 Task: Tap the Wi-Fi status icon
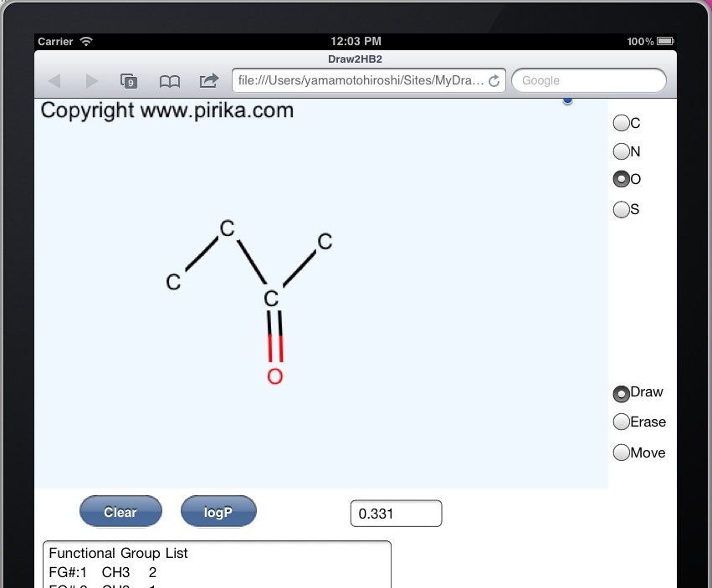pyautogui.click(x=86, y=41)
